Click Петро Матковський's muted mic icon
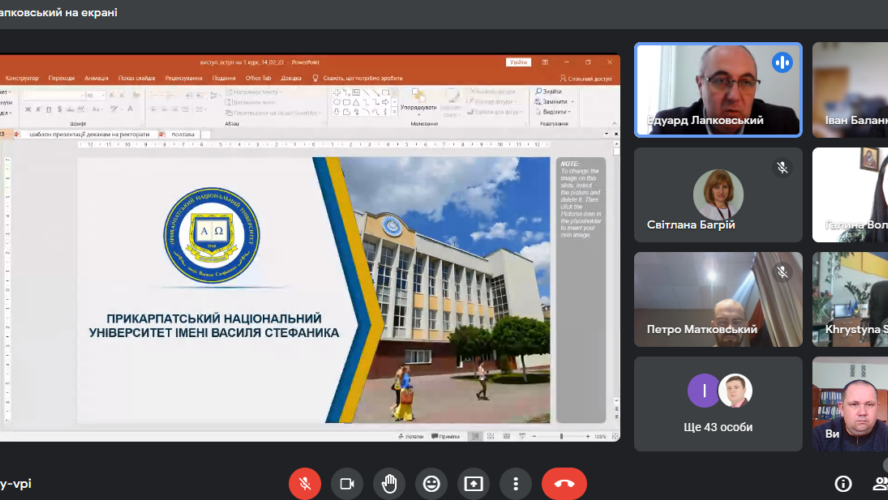 (x=782, y=272)
